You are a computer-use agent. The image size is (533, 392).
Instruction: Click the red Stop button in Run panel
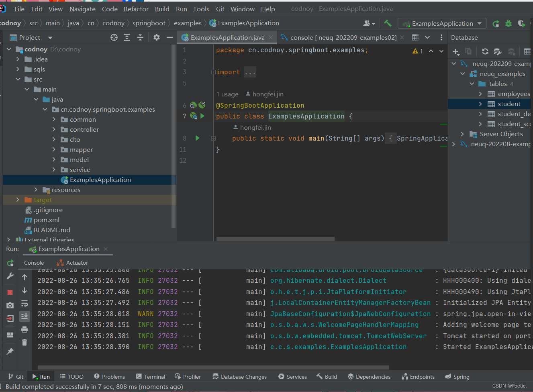point(10,292)
